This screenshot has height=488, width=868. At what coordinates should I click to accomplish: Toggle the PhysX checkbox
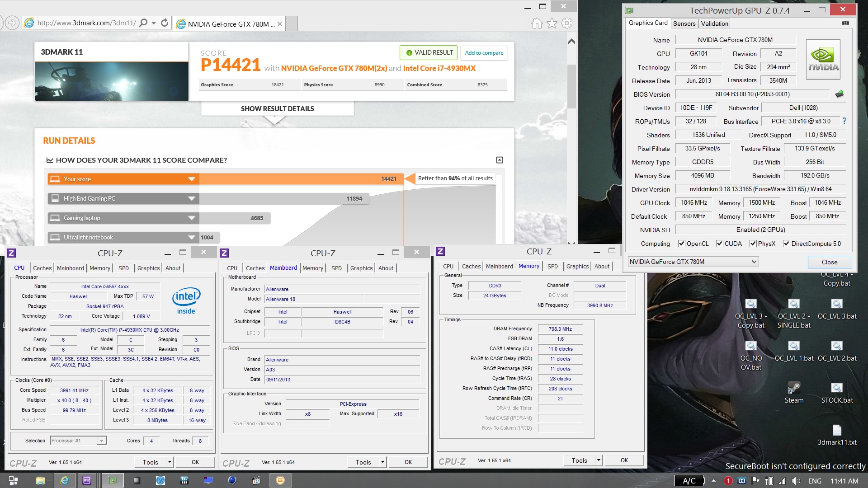[x=753, y=244]
